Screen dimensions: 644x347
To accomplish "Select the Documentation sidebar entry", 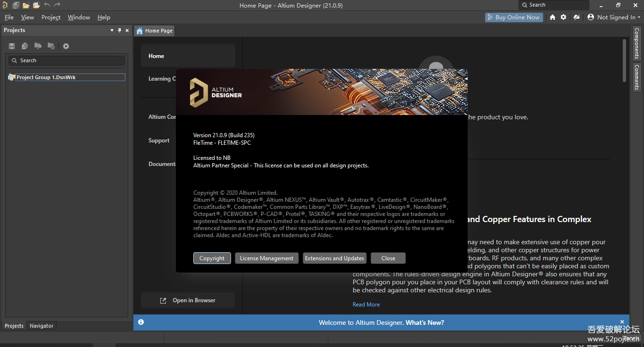I will (x=162, y=164).
